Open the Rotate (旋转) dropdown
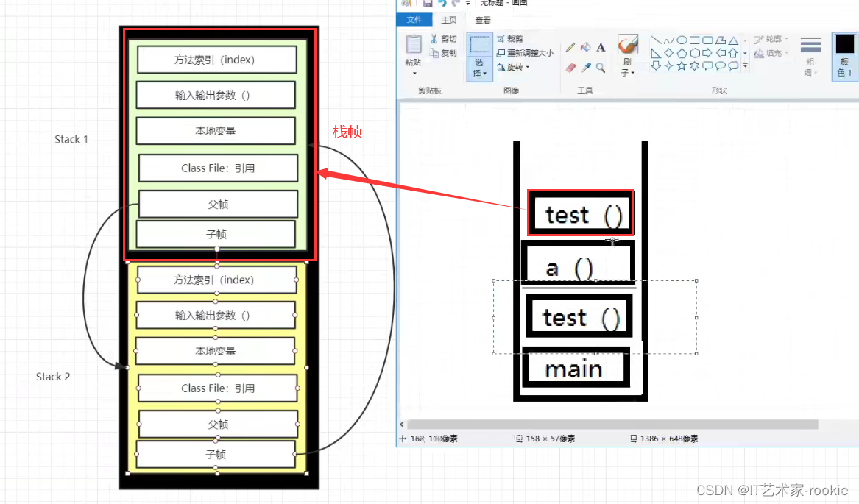The width and height of the screenshot is (859, 504). point(528,68)
